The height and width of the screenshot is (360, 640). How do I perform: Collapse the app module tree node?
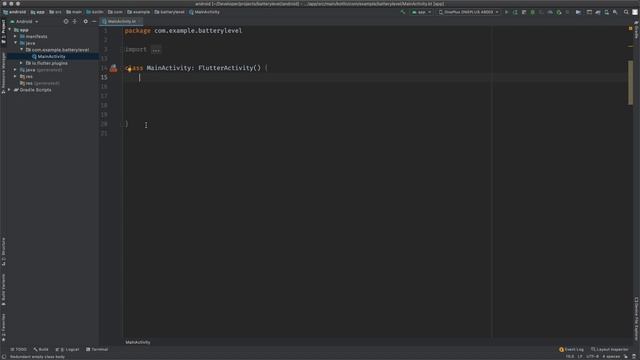click(10, 30)
